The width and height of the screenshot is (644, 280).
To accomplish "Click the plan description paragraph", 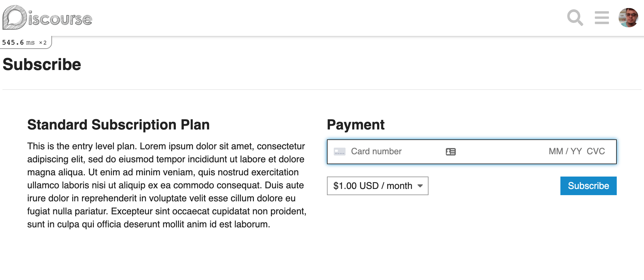I will [167, 185].
